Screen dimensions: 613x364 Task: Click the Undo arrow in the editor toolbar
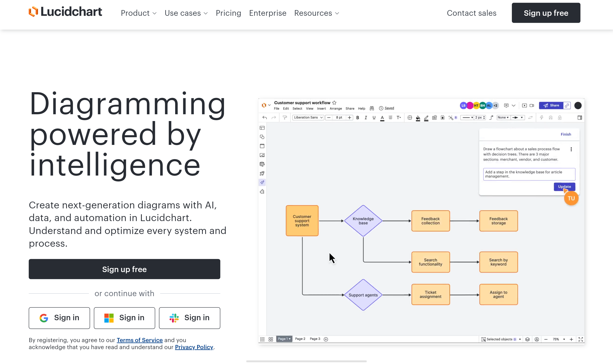pos(264,118)
